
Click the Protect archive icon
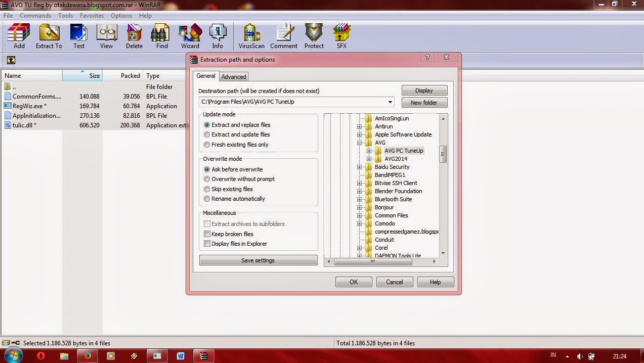(314, 36)
